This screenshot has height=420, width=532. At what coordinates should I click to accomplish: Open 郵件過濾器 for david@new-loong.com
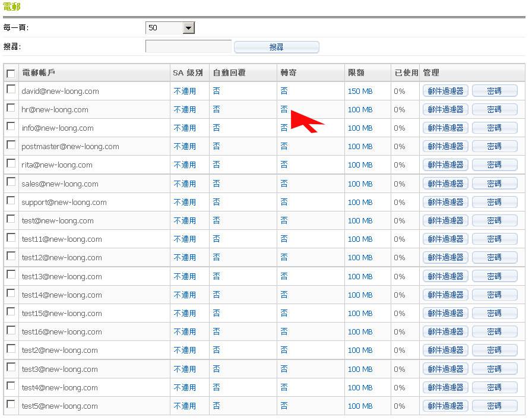(445, 91)
